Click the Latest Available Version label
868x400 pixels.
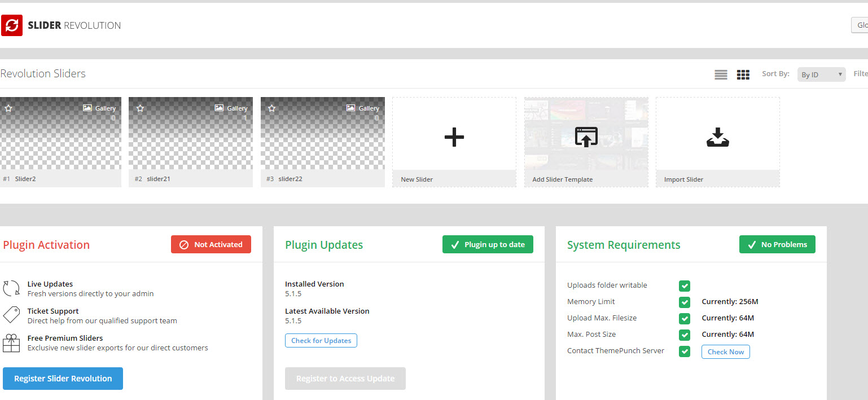(327, 311)
